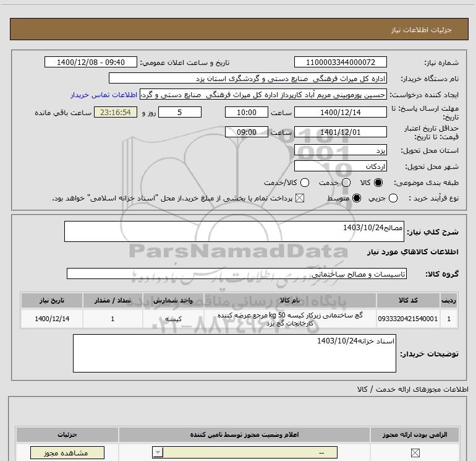Toggle the اسناد خزانه اسلامی payment checkbox
Viewport: 476px width, 461px height.
(x=300, y=198)
